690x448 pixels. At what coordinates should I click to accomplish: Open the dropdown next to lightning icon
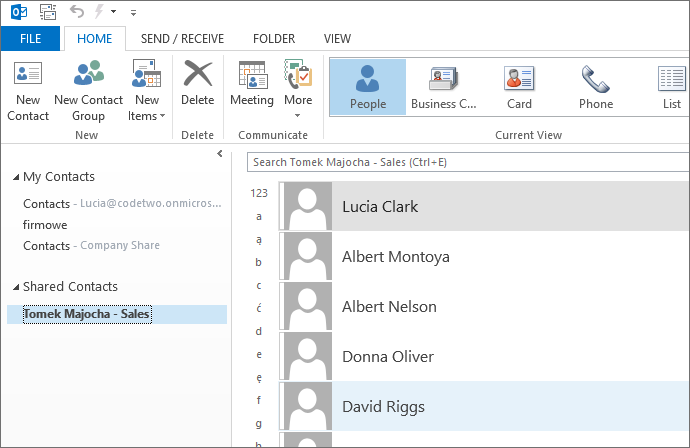tap(114, 12)
